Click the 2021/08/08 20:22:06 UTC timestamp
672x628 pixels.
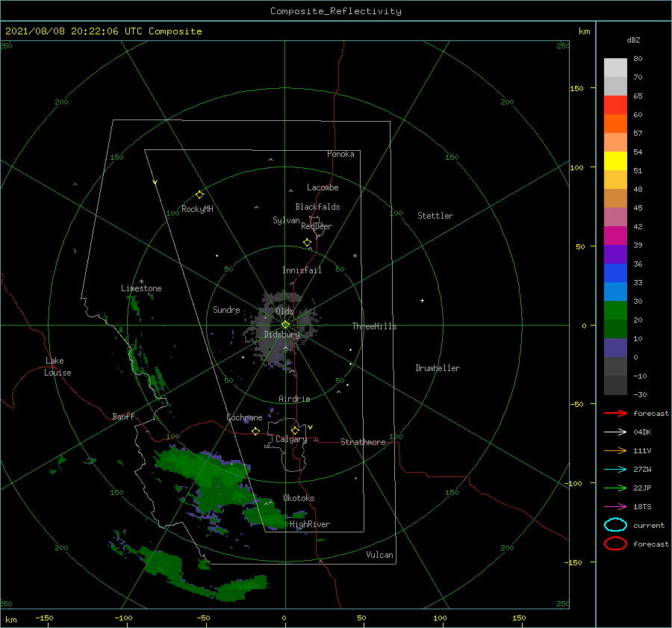coord(103,31)
